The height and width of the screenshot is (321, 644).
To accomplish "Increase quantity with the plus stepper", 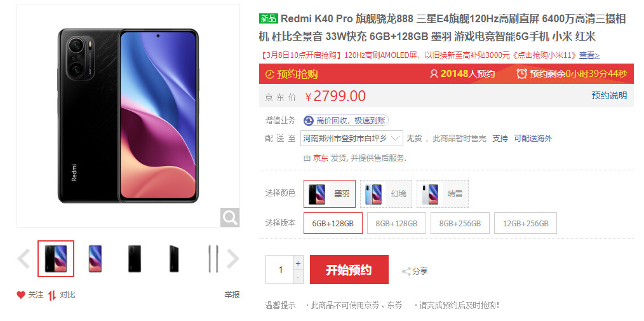I will 298,263.
